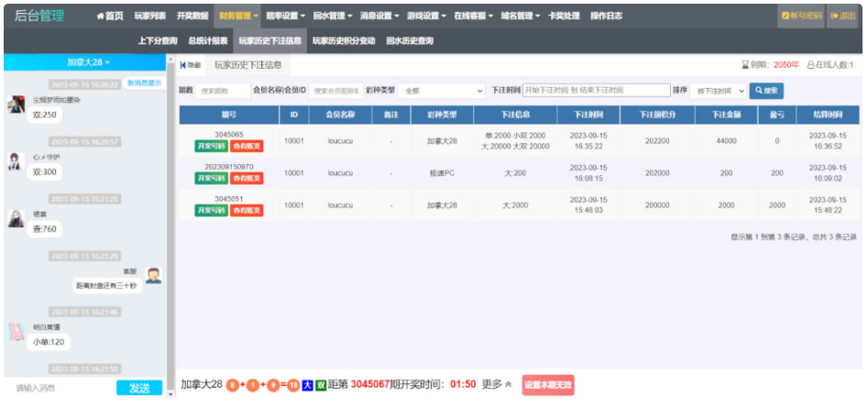This screenshot has width=868, height=408.
Task: Click the blue 搜索 search button
Action: [766, 91]
